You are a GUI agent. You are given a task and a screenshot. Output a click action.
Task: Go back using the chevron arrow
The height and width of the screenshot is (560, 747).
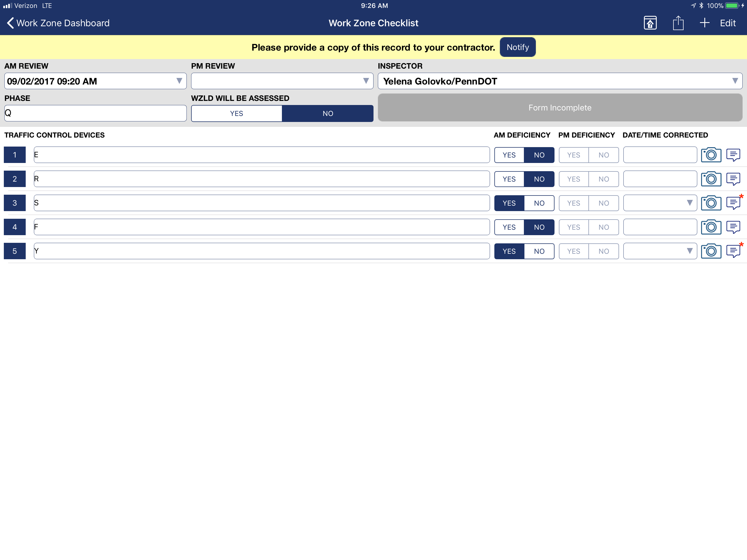(10, 23)
